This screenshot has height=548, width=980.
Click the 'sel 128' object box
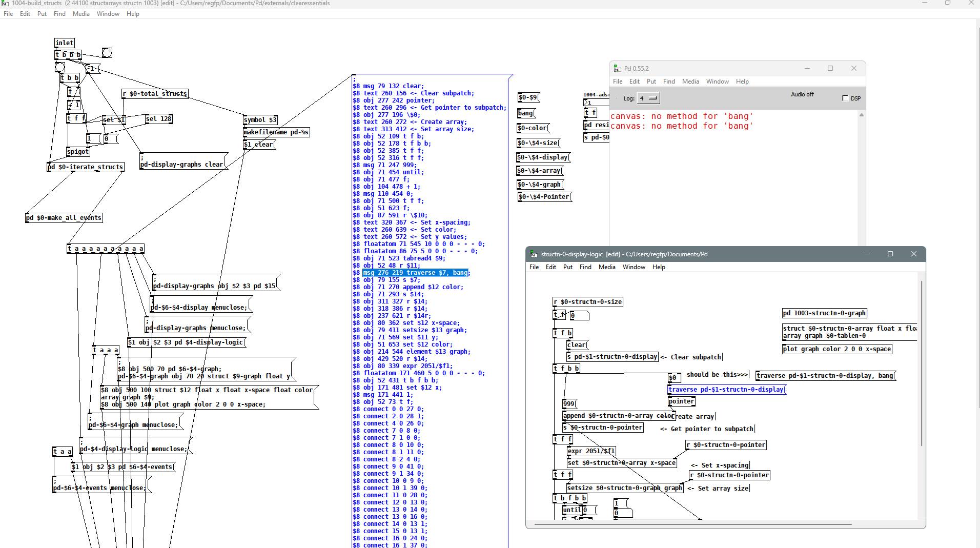coord(158,119)
